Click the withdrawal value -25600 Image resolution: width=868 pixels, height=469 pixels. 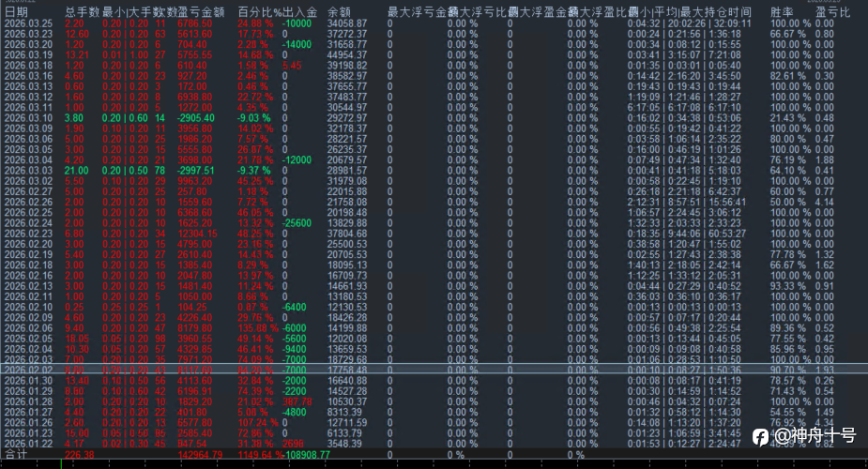coord(297,223)
